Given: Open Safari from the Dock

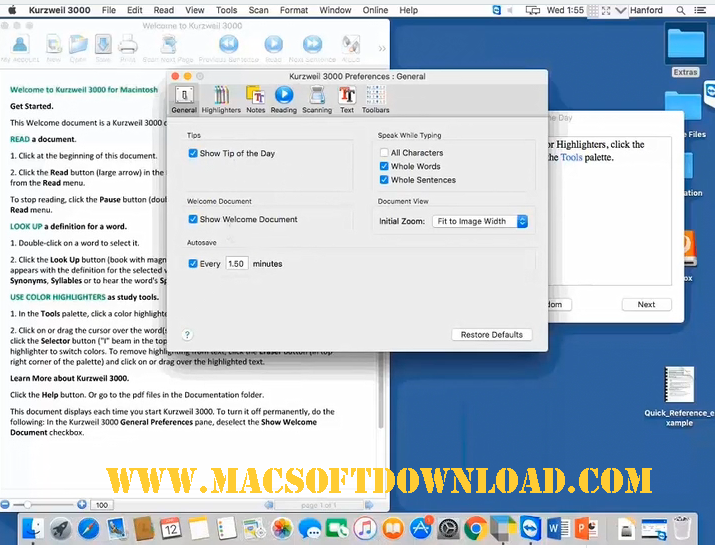Looking at the screenshot, I should [x=88, y=529].
